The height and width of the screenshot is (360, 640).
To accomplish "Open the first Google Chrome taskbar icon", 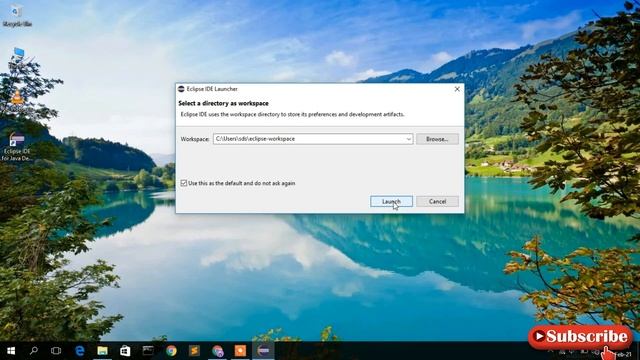I will coord(171,351).
